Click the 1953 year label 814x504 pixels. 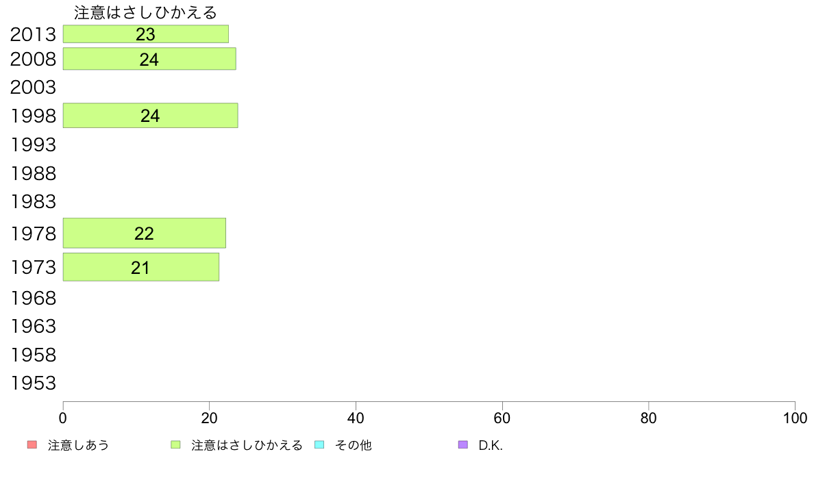[33, 383]
